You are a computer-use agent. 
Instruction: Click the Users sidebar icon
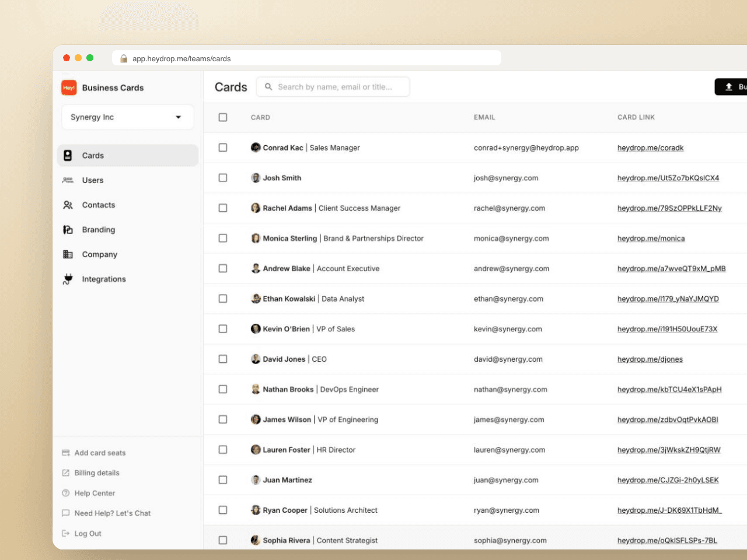pos(68,180)
